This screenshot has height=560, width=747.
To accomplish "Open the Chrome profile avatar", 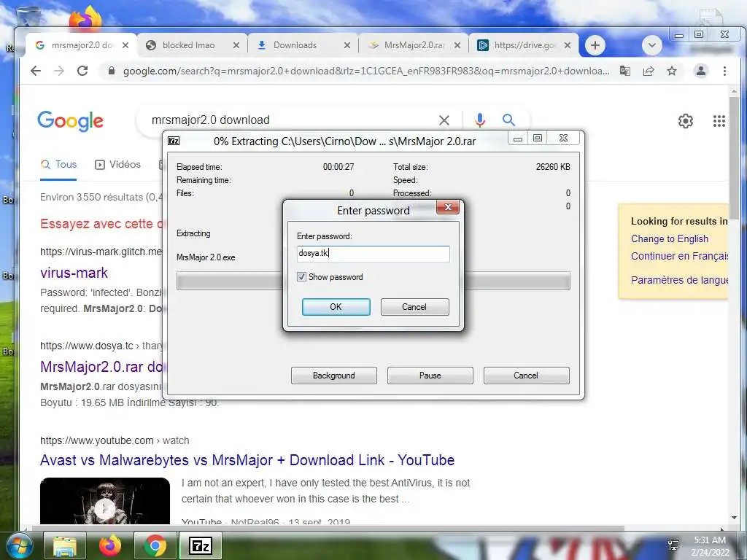I will (x=701, y=71).
